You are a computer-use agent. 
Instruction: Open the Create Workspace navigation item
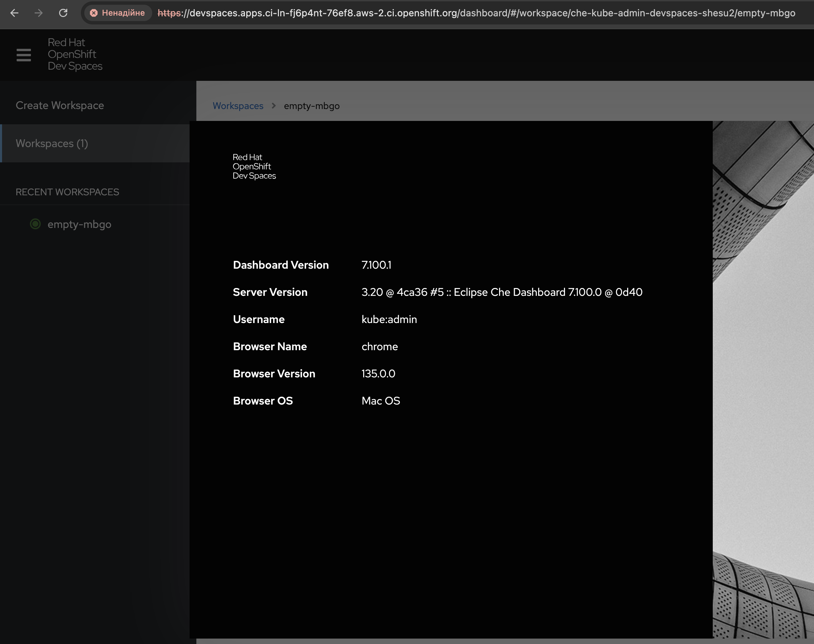59,105
